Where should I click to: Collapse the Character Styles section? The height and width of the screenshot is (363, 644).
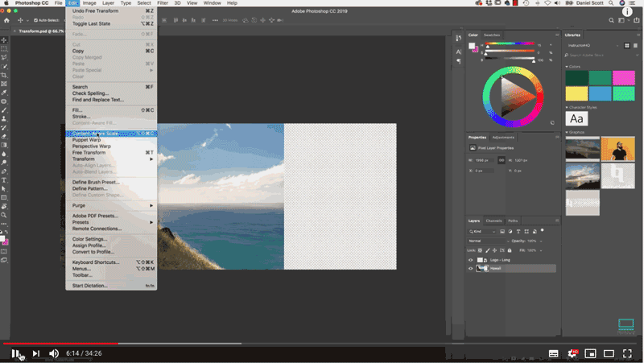(567, 108)
